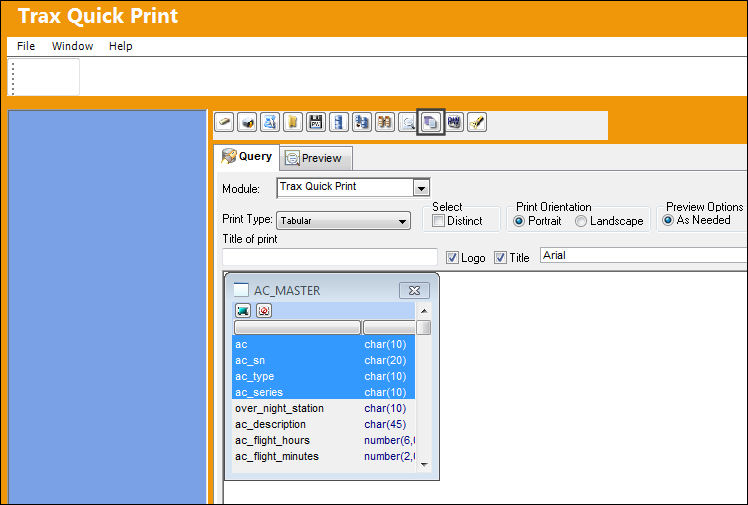The width and height of the screenshot is (748, 505).
Task: Click the second column header button in AC_MASTER
Action: pyautogui.click(x=389, y=327)
